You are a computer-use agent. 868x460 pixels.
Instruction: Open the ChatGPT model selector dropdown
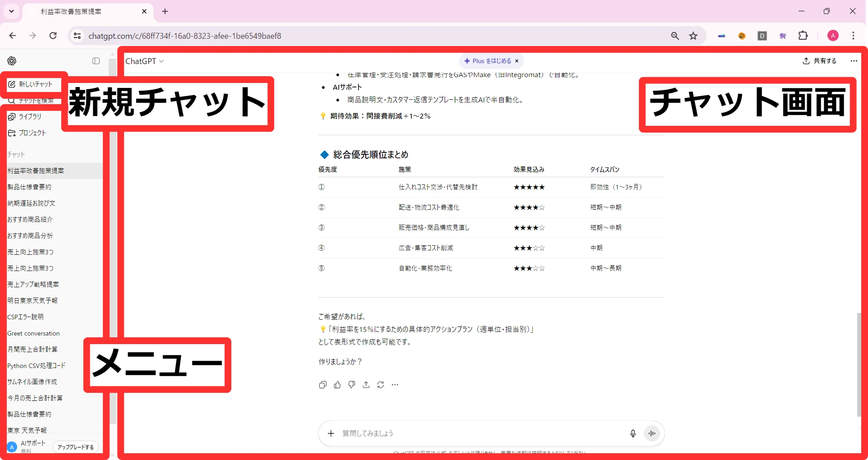click(144, 61)
